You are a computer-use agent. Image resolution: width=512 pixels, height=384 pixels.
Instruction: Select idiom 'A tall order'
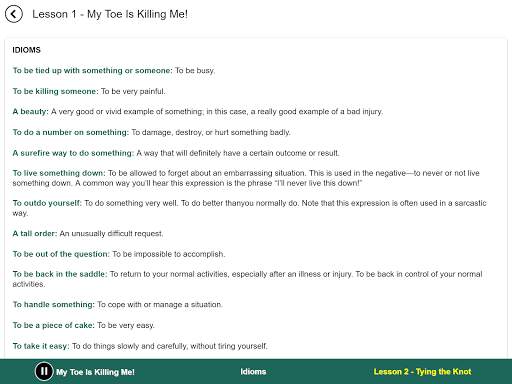(x=35, y=233)
